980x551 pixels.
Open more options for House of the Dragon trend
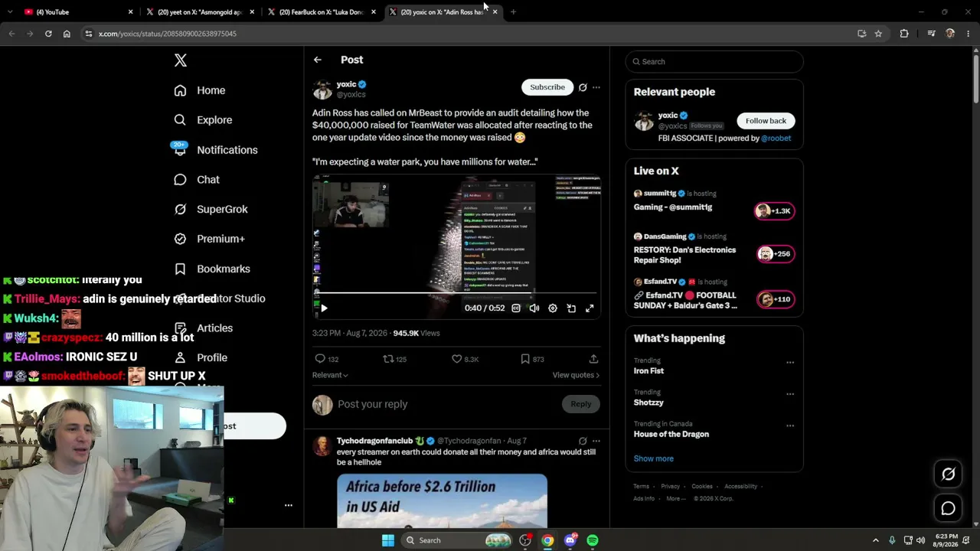point(790,425)
